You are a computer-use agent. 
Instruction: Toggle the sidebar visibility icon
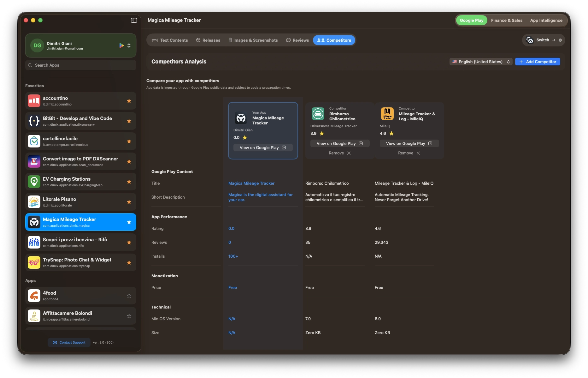click(134, 20)
